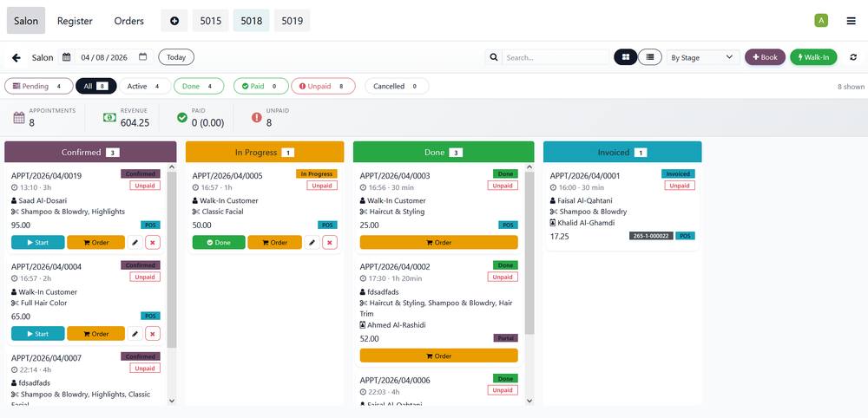Open the hamburger menu
Screen dimensions: 868x418
tap(851, 21)
